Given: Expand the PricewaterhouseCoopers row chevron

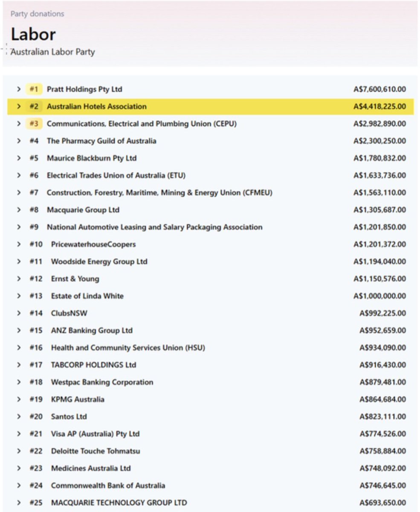Looking at the screenshot, I should [19, 244].
